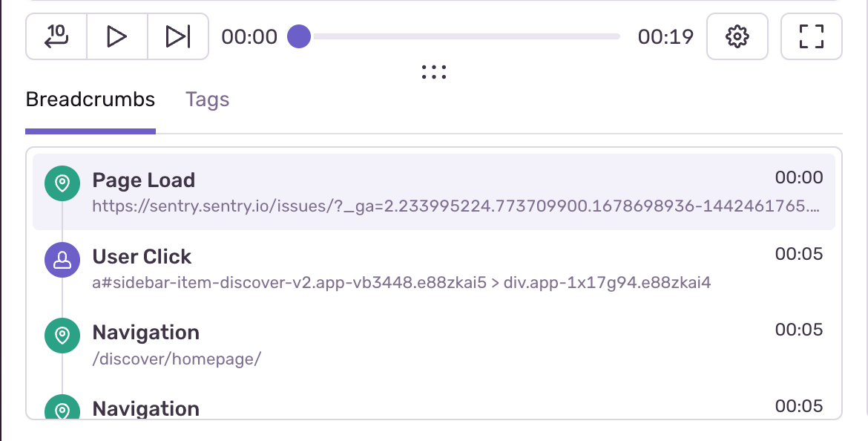Viewport: 868px width, 441px height.
Task: Select the User Click avatar icon
Action: coord(62,260)
